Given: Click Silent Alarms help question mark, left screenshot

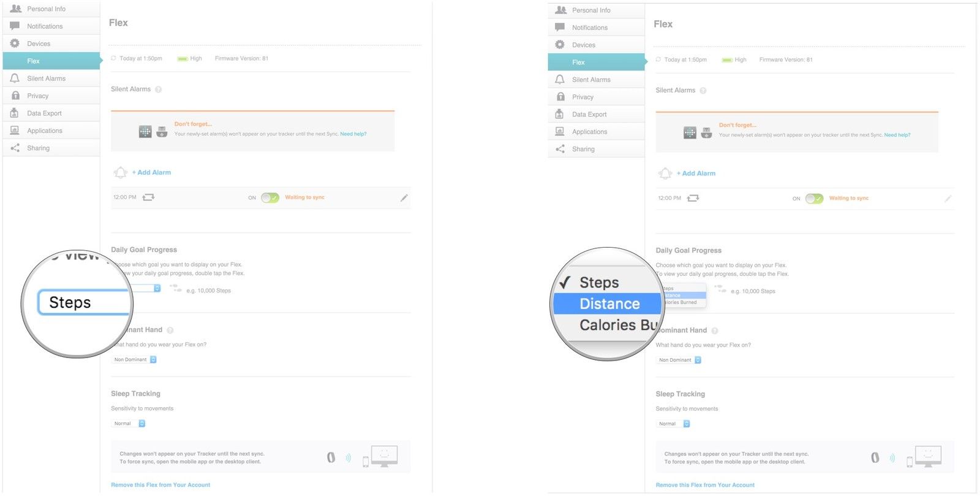Looking at the screenshot, I should [158, 90].
